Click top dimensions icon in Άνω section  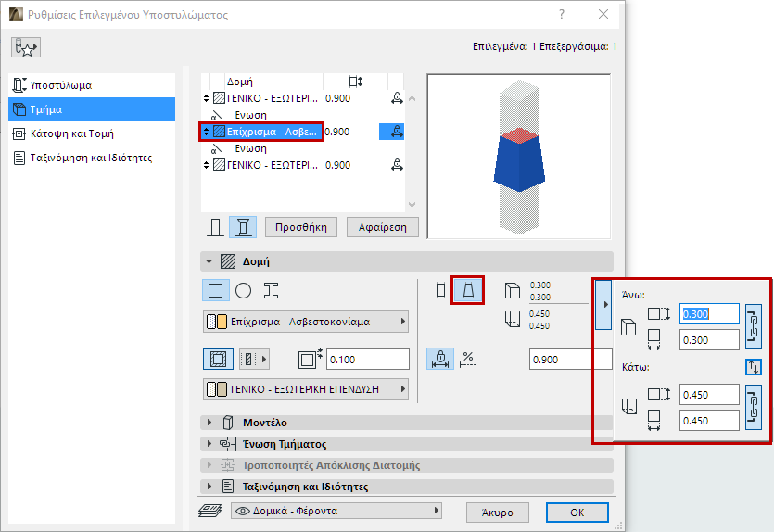[x=628, y=326]
